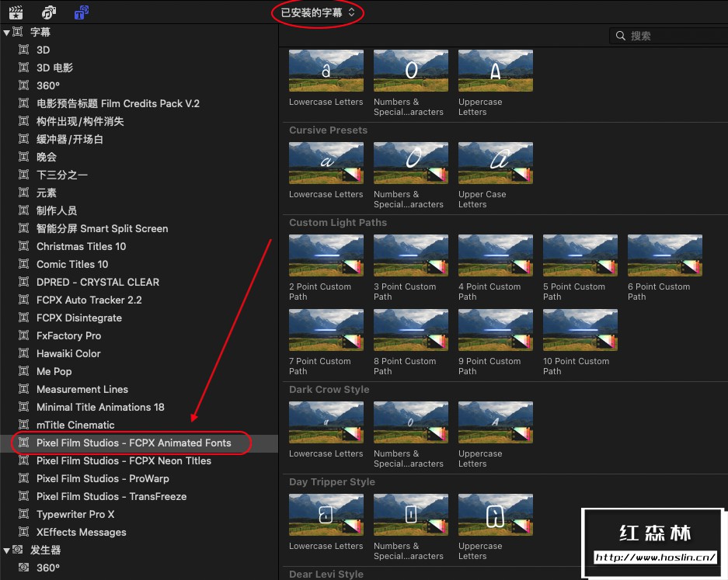Image resolution: width=728 pixels, height=580 pixels.
Task: Open 智能分屏 Smart Split Screen category
Action: point(102,228)
